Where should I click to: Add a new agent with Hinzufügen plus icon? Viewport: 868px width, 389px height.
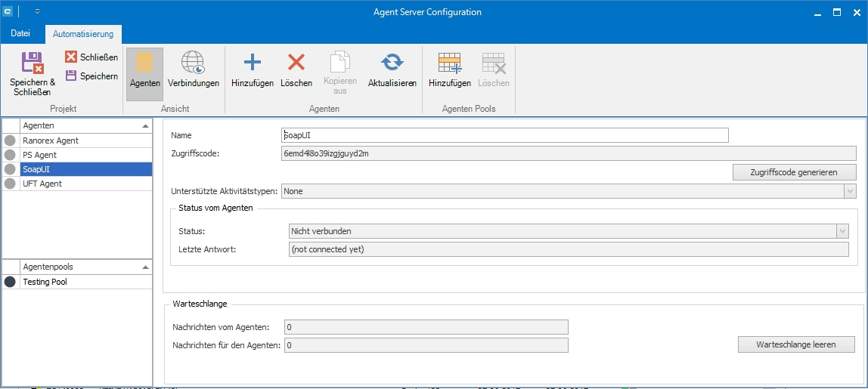252,63
